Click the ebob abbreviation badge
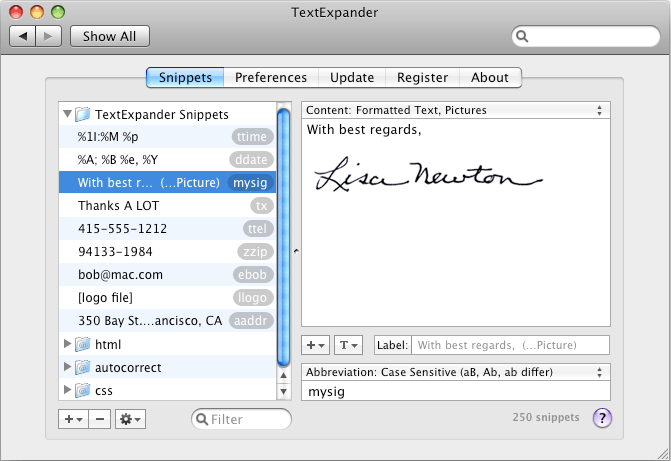671x461 pixels. (252, 274)
